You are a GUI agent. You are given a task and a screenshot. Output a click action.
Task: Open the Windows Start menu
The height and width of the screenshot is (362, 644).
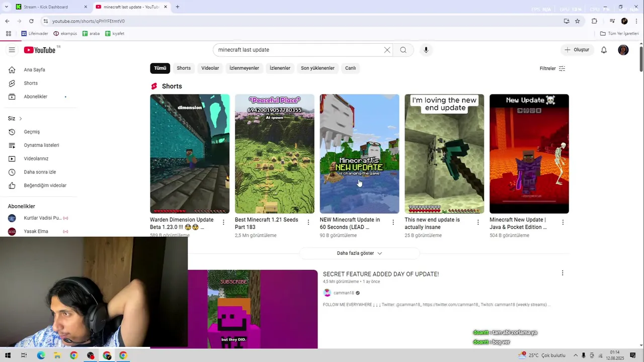8,355
